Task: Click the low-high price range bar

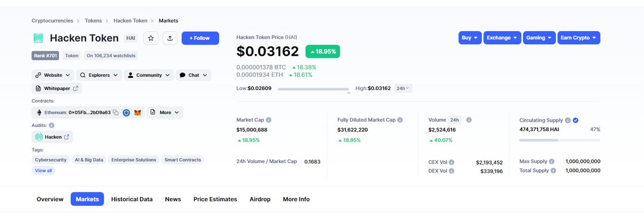Action: point(313,88)
